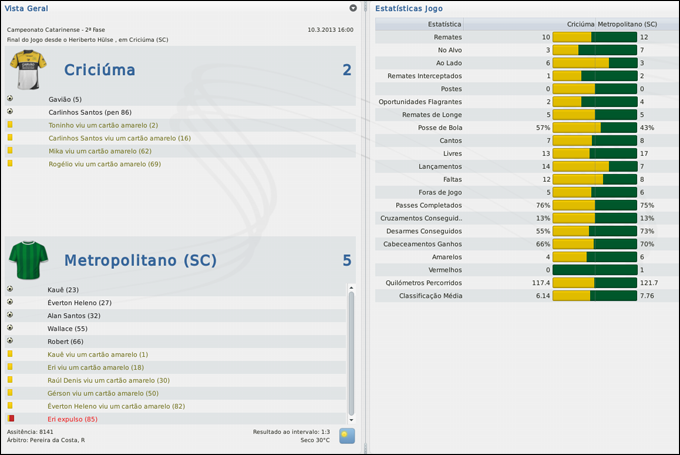Select the Criciúma column header in statistics
The height and width of the screenshot is (455, 680).
580,24
